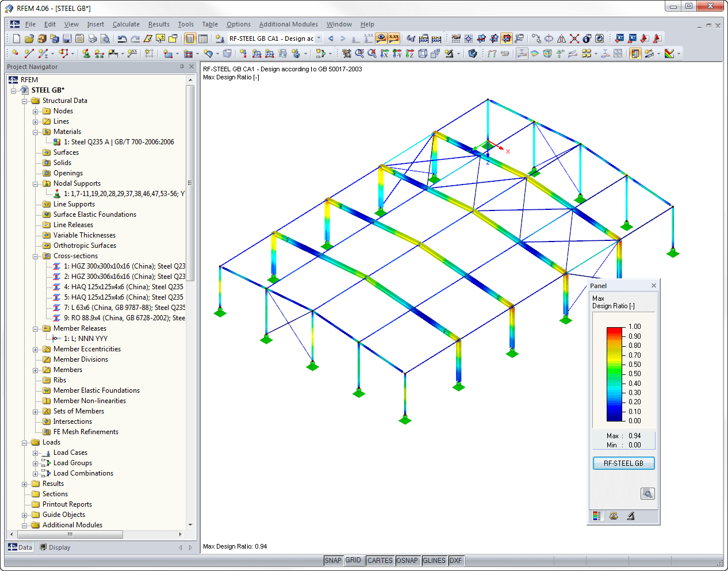728x571 pixels.
Task: Expand the Nodes tree item
Action: click(36, 112)
